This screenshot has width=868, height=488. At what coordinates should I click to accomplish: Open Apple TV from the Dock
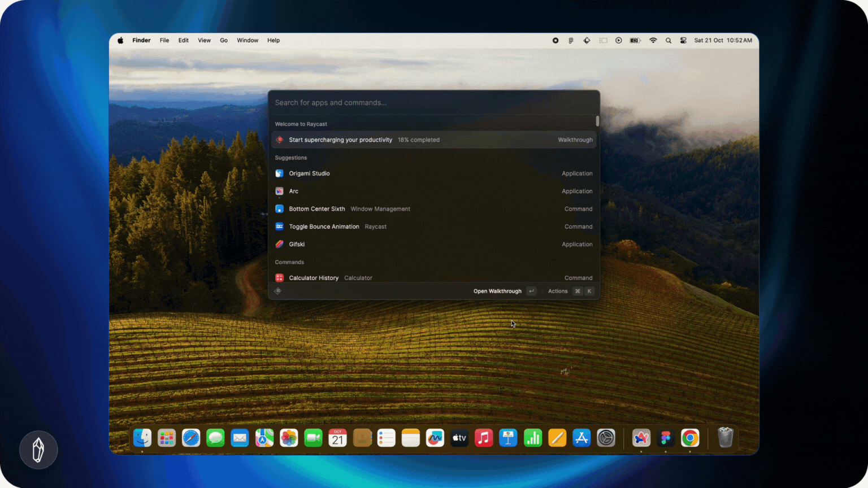pyautogui.click(x=459, y=438)
